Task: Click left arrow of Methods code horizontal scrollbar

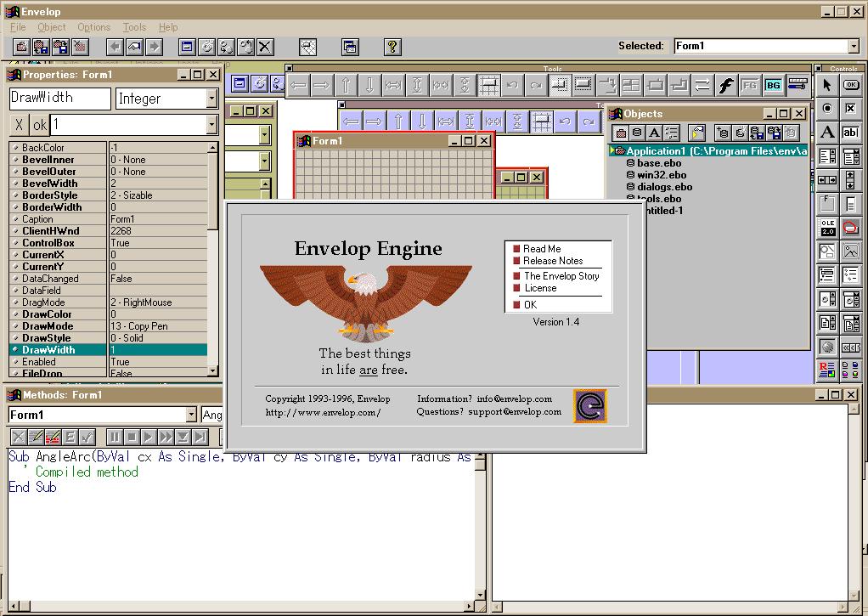Action: click(14, 606)
